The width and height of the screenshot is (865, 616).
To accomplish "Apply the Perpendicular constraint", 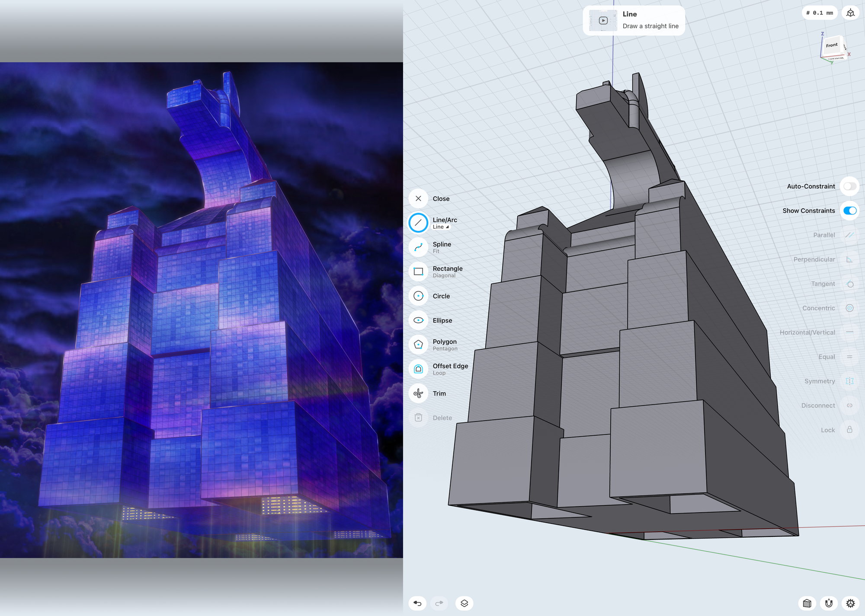I will [x=849, y=259].
